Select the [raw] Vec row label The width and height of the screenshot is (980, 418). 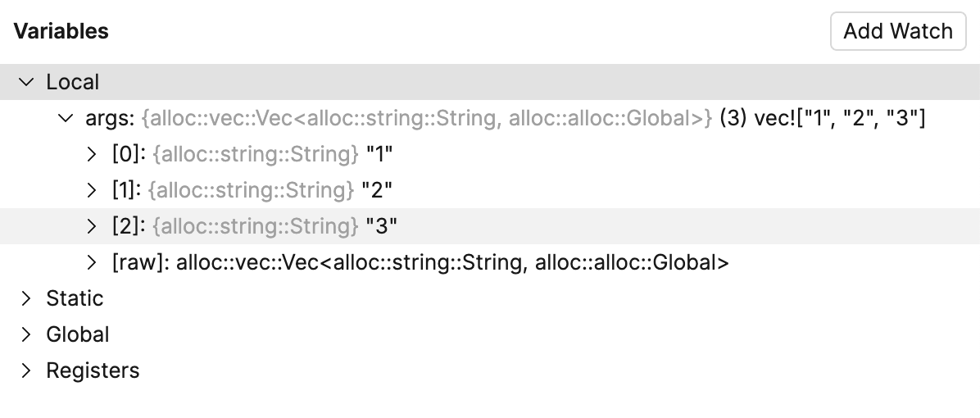coord(141,262)
